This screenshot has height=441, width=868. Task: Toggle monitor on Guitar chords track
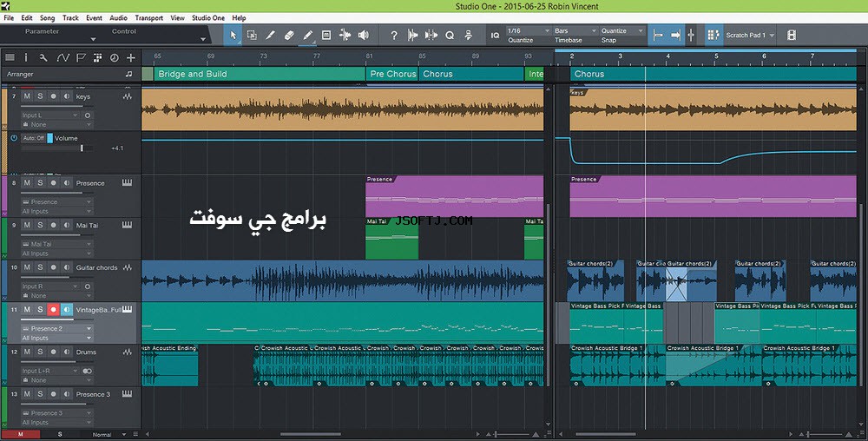pyautogui.click(x=67, y=267)
